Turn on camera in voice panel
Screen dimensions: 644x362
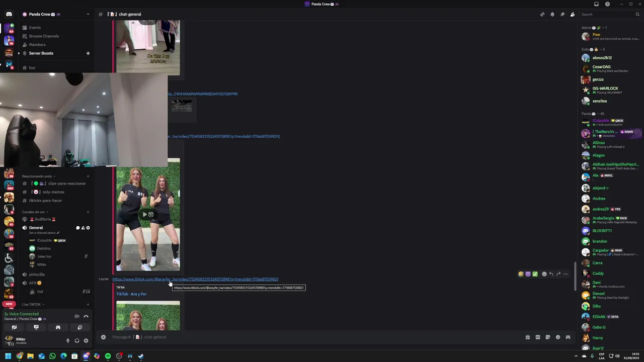pos(14,327)
